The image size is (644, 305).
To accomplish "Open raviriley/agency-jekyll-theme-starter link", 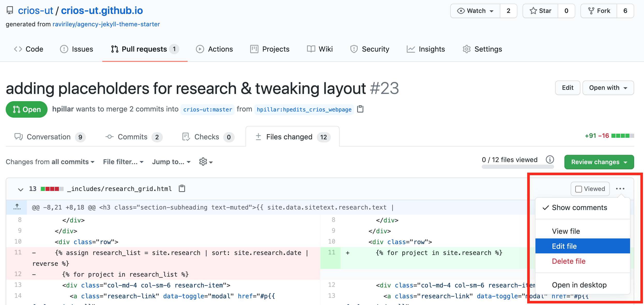I will [106, 24].
